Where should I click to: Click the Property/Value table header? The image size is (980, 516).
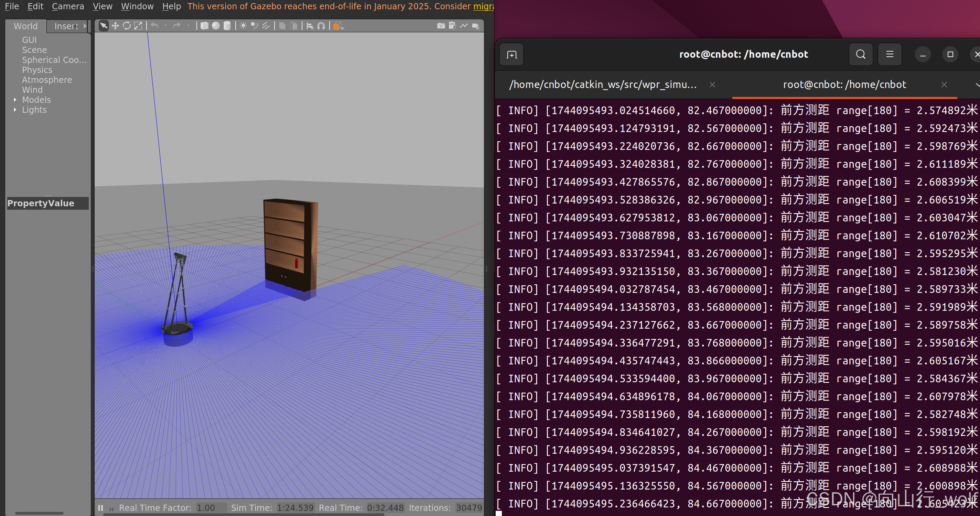click(48, 203)
